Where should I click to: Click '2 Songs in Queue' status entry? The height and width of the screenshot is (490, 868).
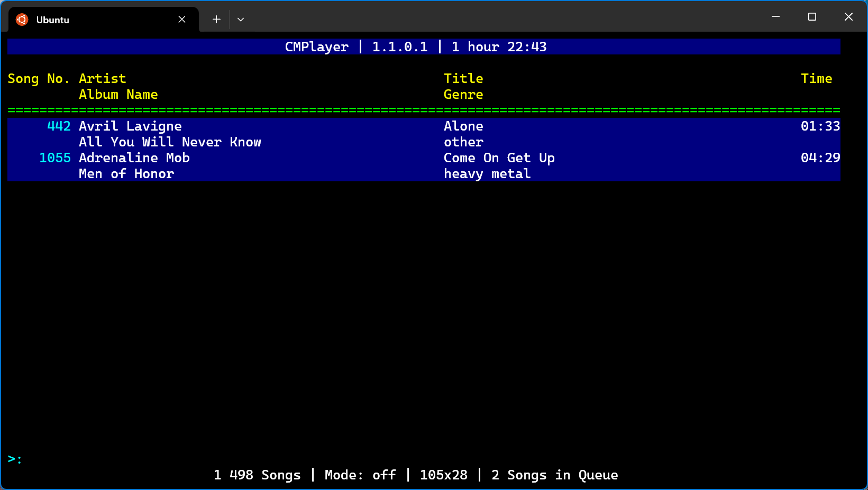click(555, 475)
